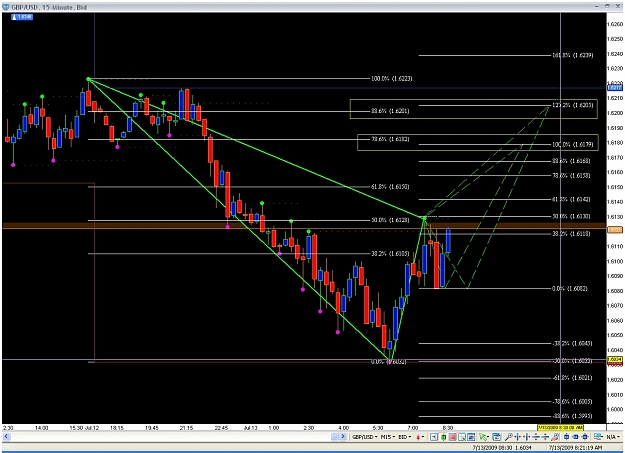Click the boxed left-arrow icon after candle dropdown
625x453 pixels.
pyautogui.click(x=434, y=437)
